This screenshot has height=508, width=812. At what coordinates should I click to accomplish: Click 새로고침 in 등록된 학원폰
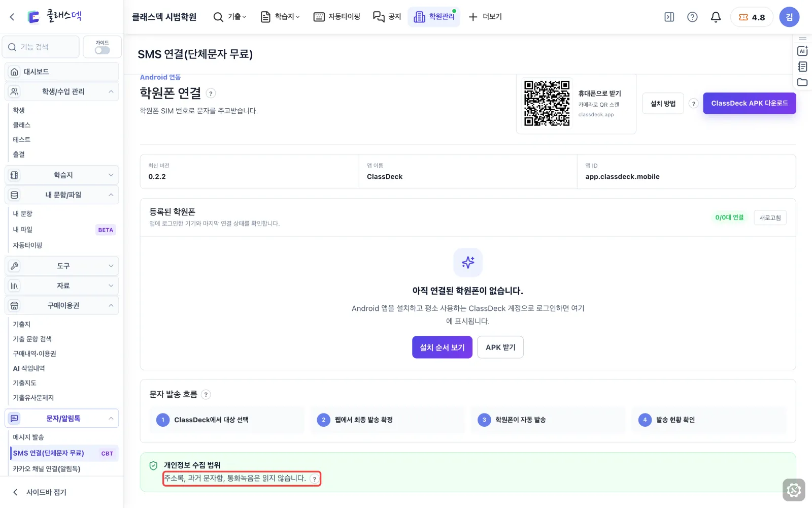click(770, 217)
